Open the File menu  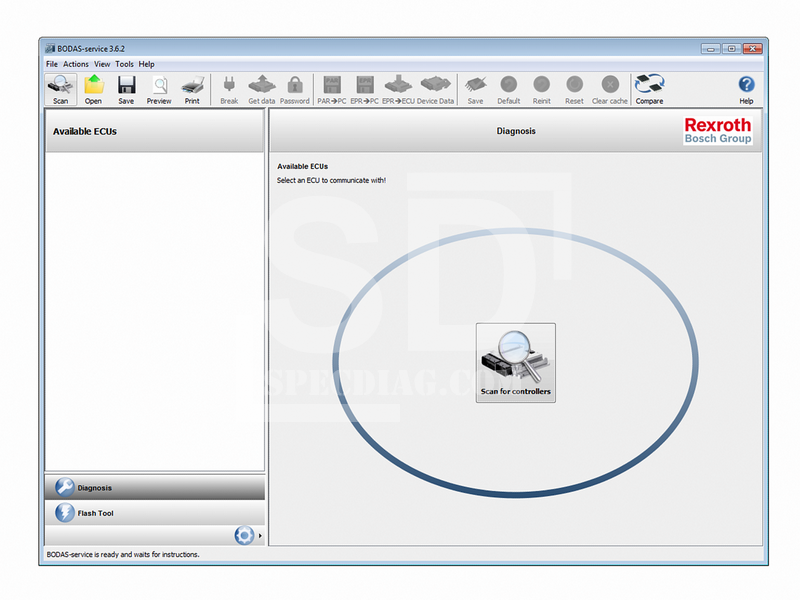[x=52, y=64]
